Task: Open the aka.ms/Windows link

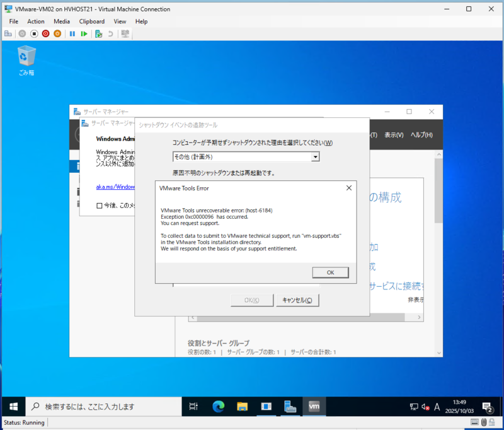Action: (x=115, y=187)
